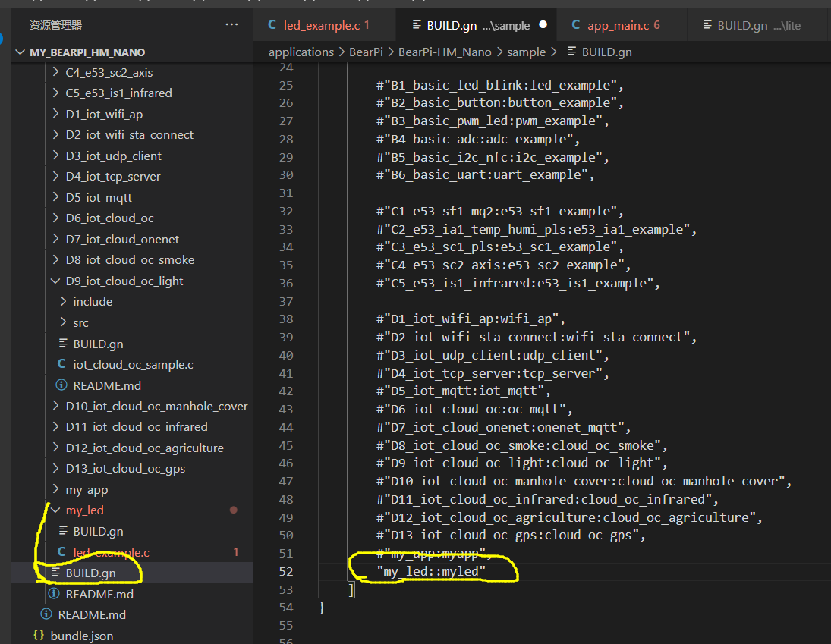Screen dimensions: 831x644
Task: Select the highlighted sample BUILD.gn file
Action: [x=90, y=573]
